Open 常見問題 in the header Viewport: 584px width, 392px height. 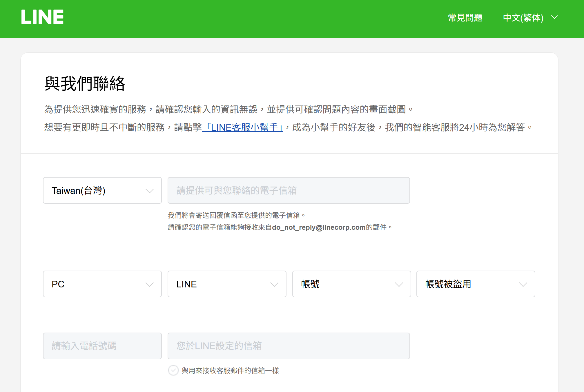(465, 18)
